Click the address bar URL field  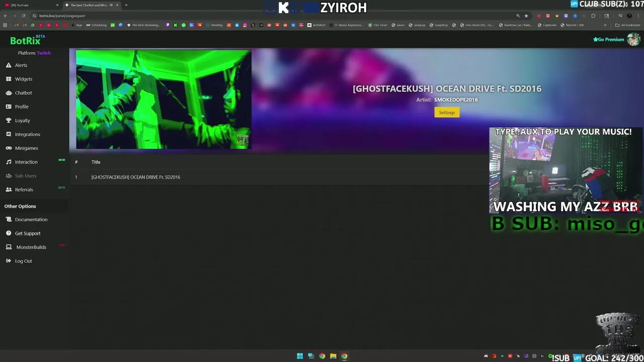pyautogui.click(x=272, y=16)
